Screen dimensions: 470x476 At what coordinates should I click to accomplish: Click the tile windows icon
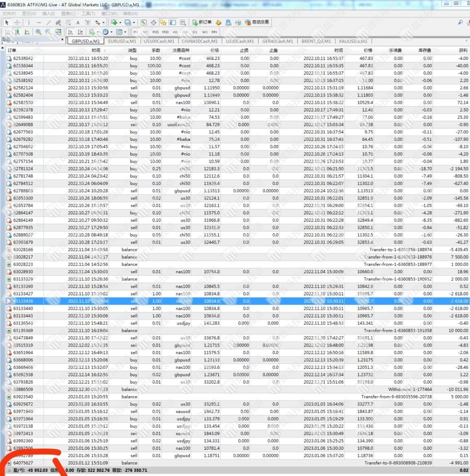coord(58,32)
